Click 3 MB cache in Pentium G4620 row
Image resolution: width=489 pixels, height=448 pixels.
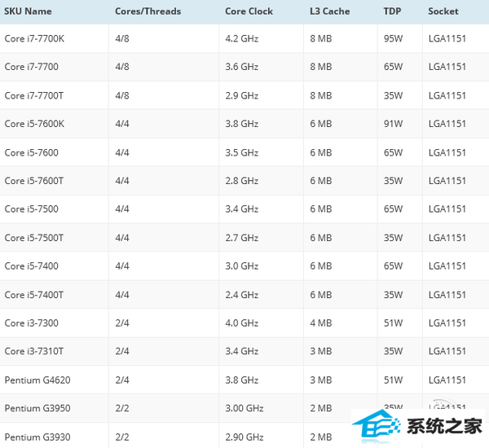point(321,380)
